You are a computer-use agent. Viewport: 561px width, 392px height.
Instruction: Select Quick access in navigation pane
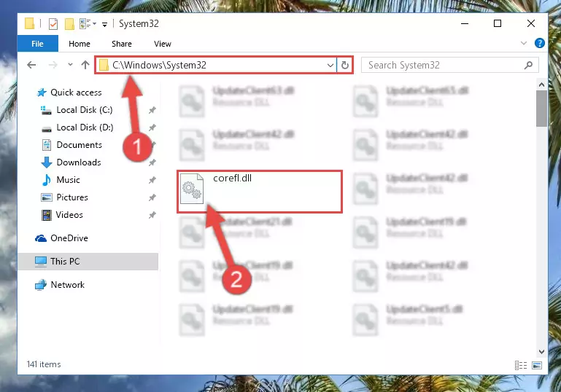(x=76, y=93)
